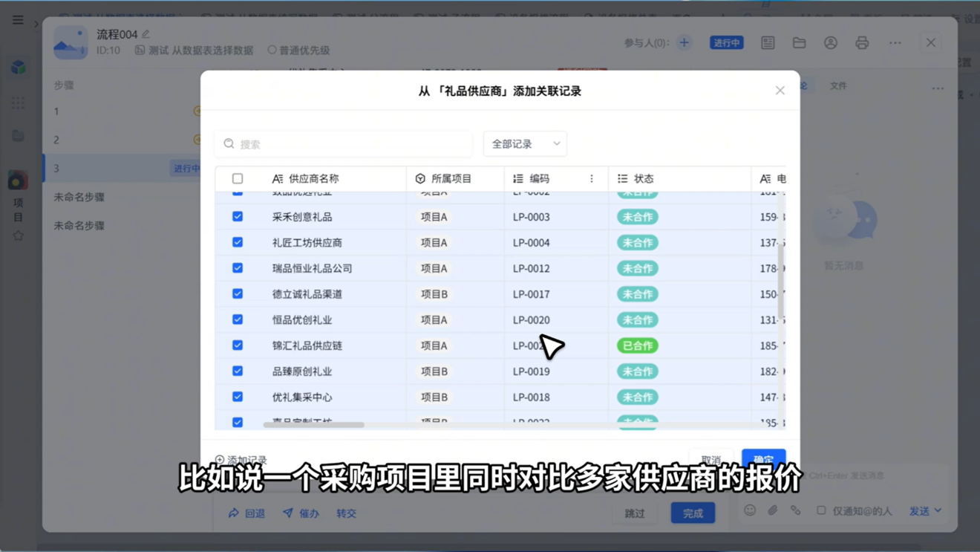
Task: Close the add linked records dialog
Action: [x=780, y=91]
